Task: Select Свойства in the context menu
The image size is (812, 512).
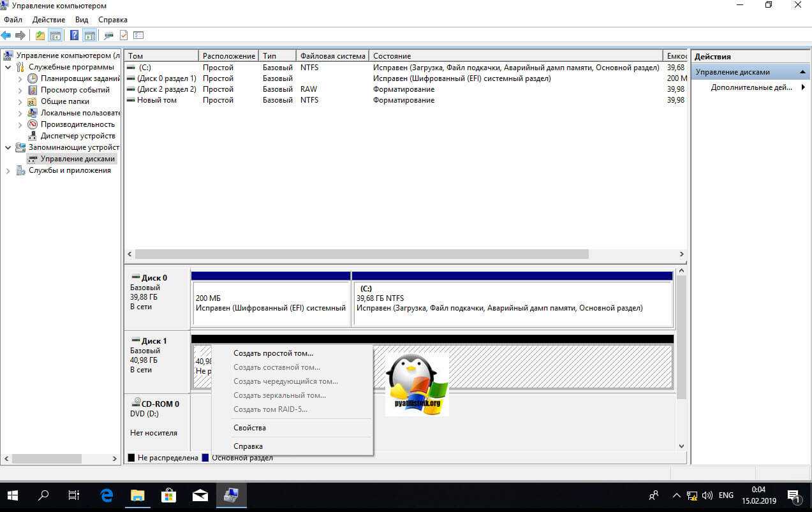Action: coord(249,428)
